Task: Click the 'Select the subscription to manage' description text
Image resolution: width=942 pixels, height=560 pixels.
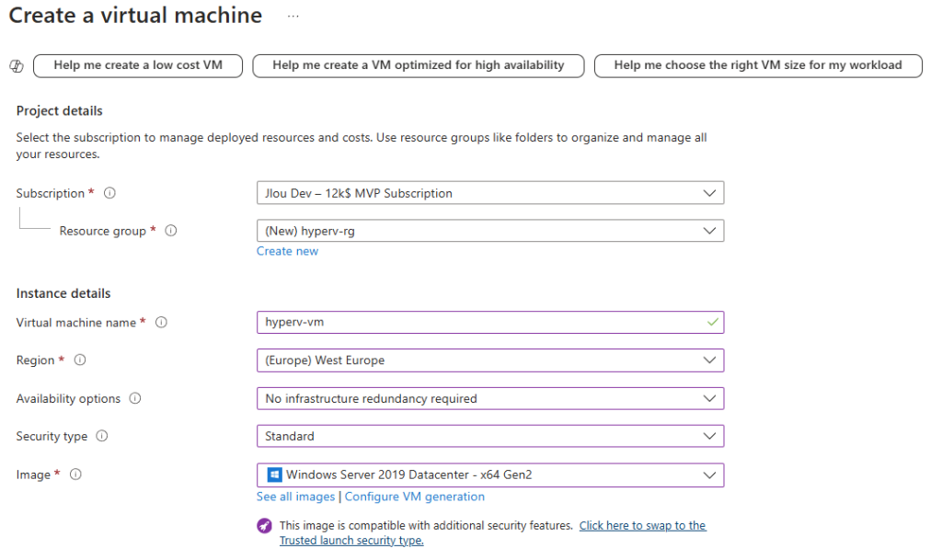Action: click(362, 146)
